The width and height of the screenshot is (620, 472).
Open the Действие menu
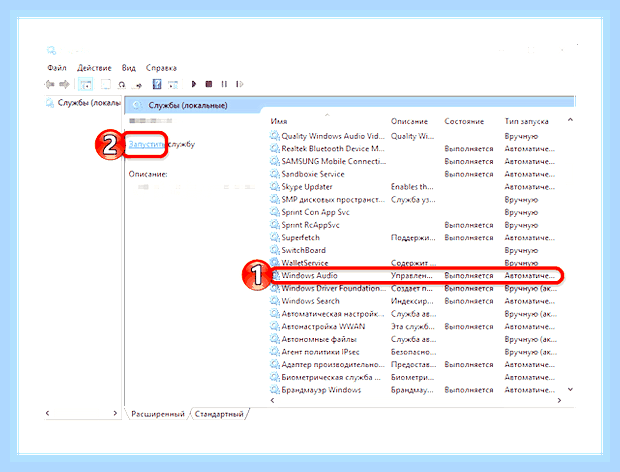point(94,68)
